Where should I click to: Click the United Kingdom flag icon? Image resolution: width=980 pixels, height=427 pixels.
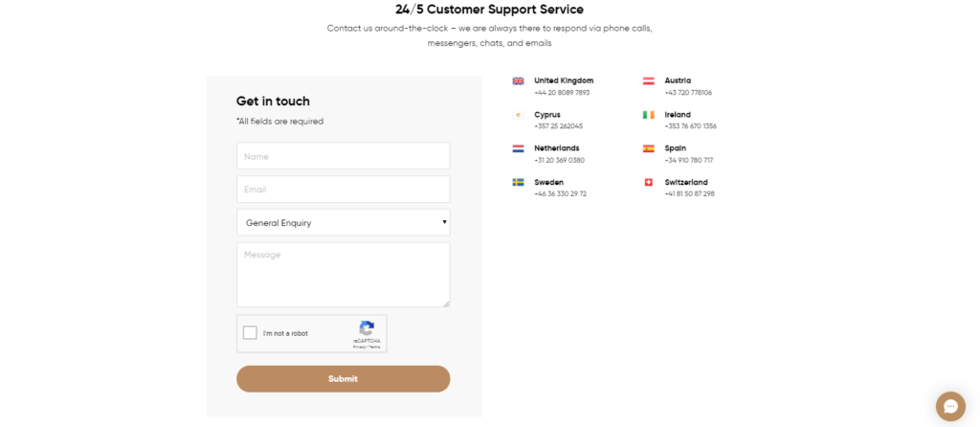[x=518, y=80]
